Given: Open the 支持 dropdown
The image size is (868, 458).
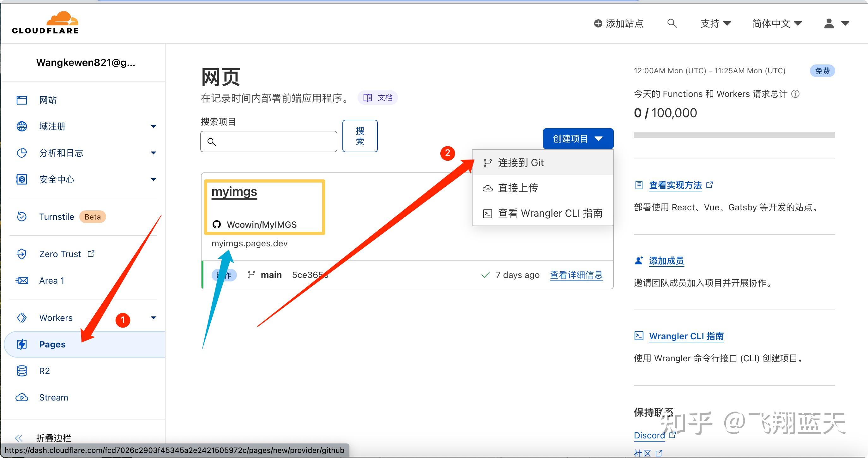Looking at the screenshot, I should point(716,23).
